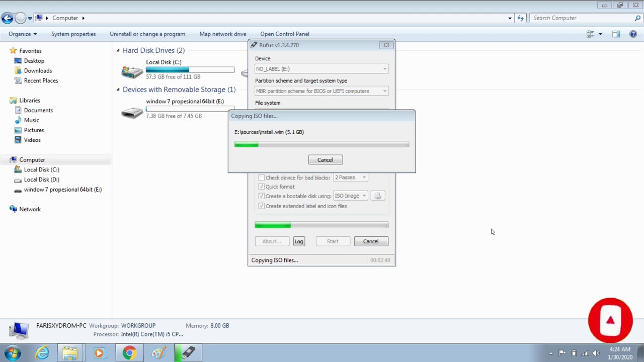Open Control Panel from the toolbar
The image size is (644, 362).
click(285, 34)
